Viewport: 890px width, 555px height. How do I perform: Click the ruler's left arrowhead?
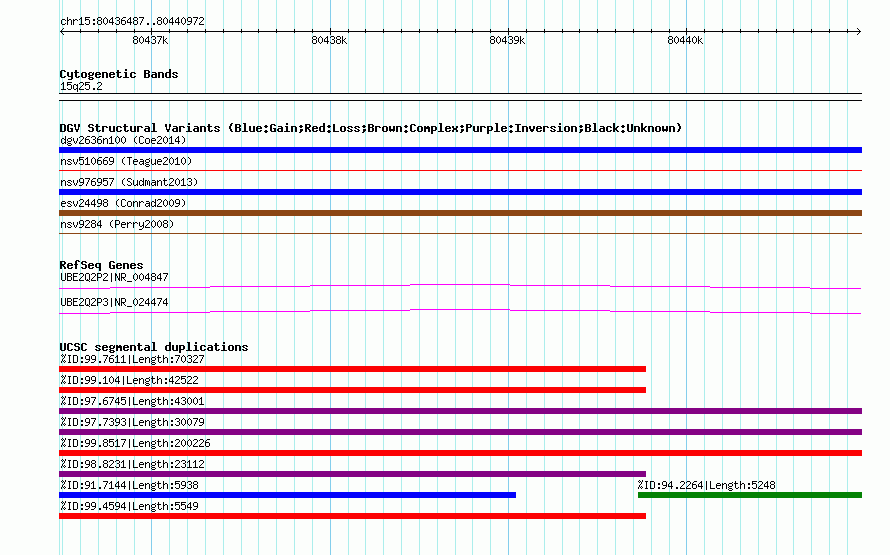[x=62, y=31]
